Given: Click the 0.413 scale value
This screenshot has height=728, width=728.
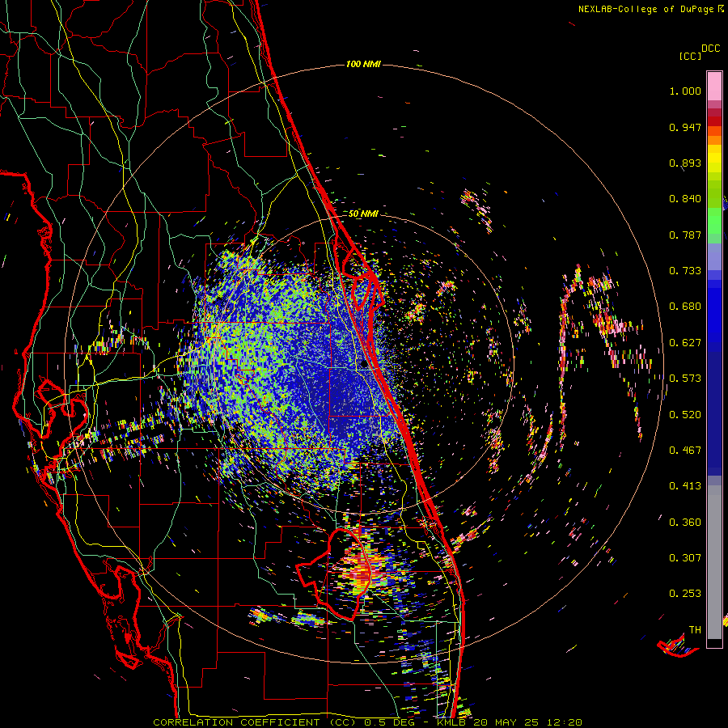Looking at the screenshot, I should (685, 486).
